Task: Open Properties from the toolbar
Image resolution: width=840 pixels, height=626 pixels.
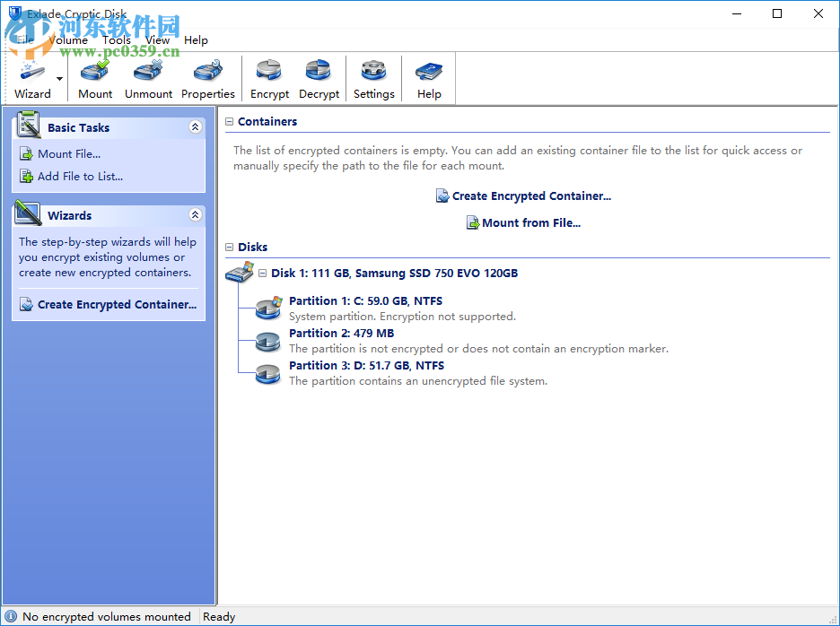Action: (207, 72)
